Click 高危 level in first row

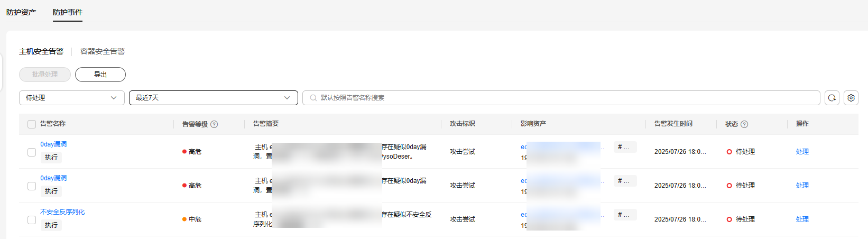(192, 152)
